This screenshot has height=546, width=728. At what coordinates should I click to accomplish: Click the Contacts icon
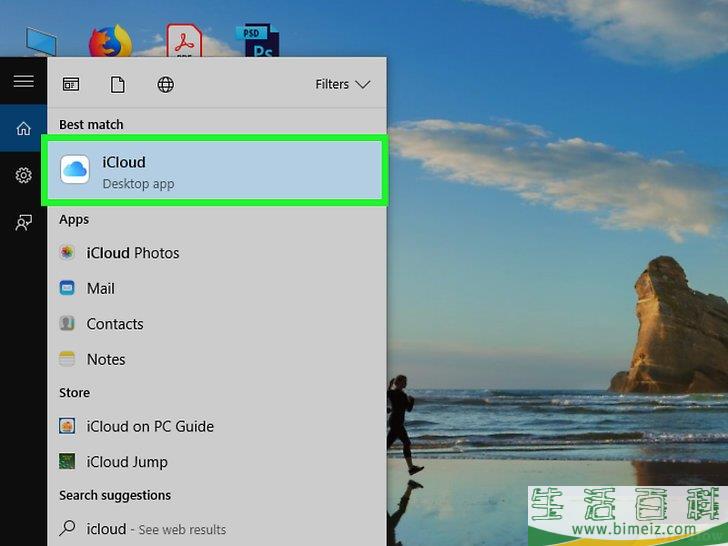point(67,323)
